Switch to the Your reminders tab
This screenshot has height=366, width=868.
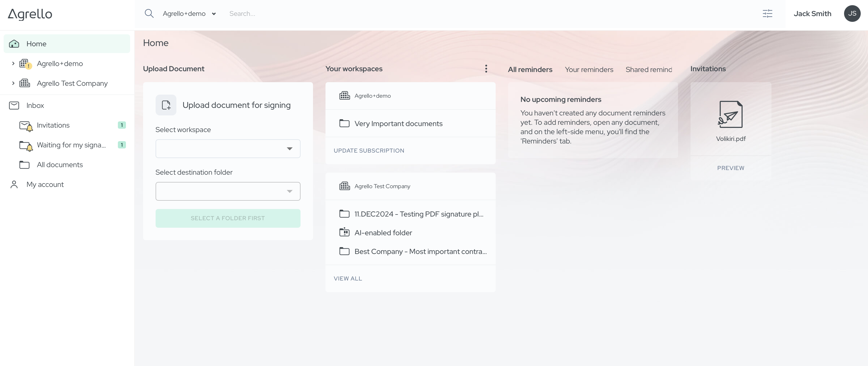click(589, 69)
